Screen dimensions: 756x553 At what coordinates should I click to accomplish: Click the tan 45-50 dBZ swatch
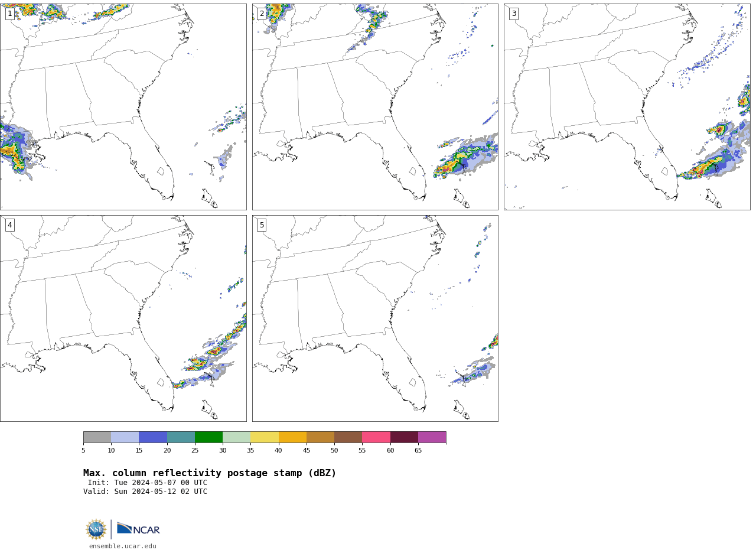click(320, 437)
